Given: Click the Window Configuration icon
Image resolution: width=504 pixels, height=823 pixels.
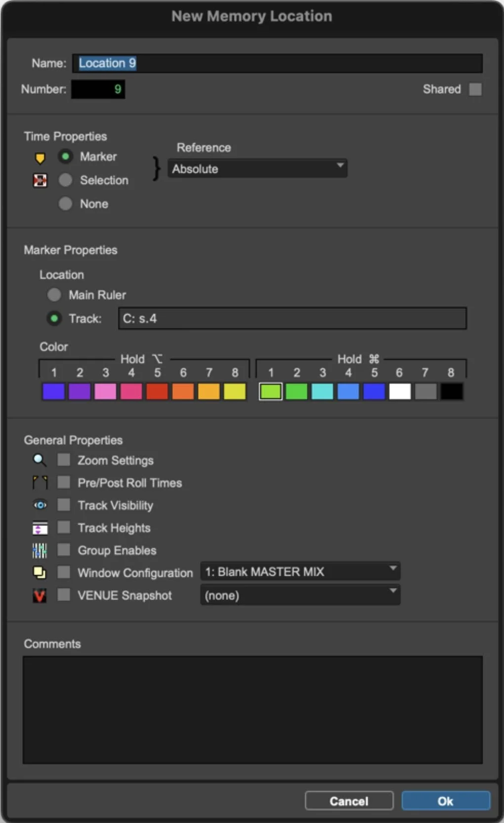Looking at the screenshot, I should pos(40,573).
